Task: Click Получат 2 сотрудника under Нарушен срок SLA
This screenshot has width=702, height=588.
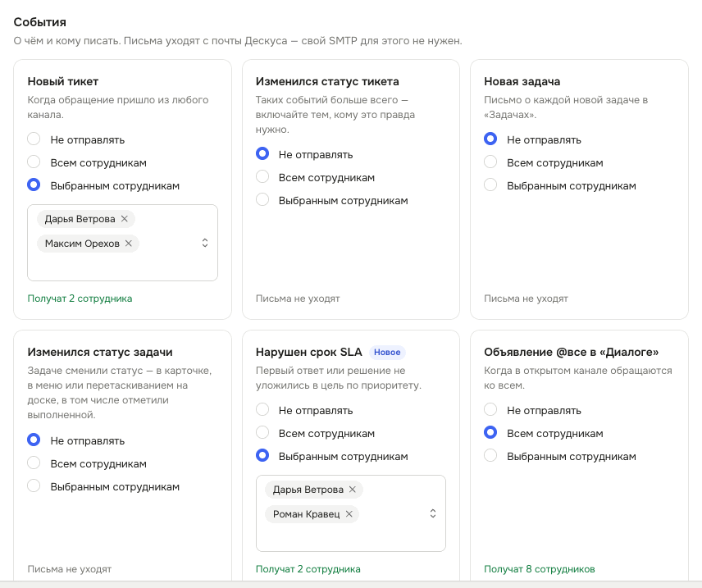Action: click(308, 569)
